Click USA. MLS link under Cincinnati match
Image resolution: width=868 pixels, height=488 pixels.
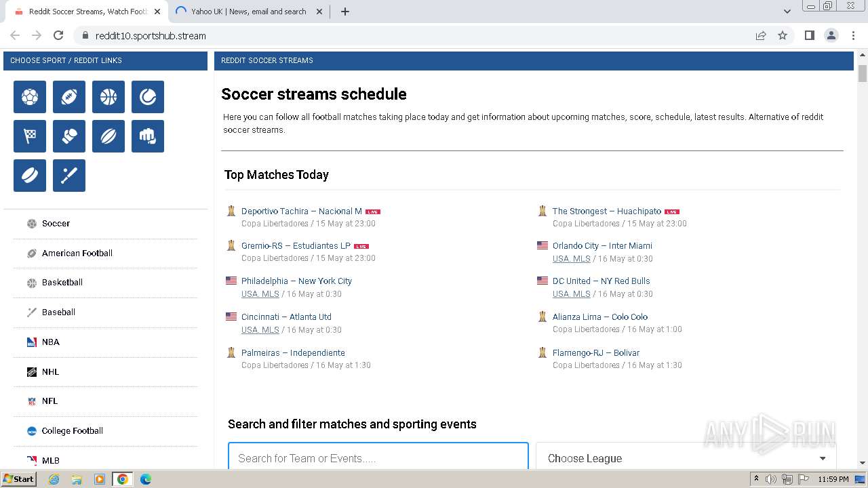(x=260, y=330)
